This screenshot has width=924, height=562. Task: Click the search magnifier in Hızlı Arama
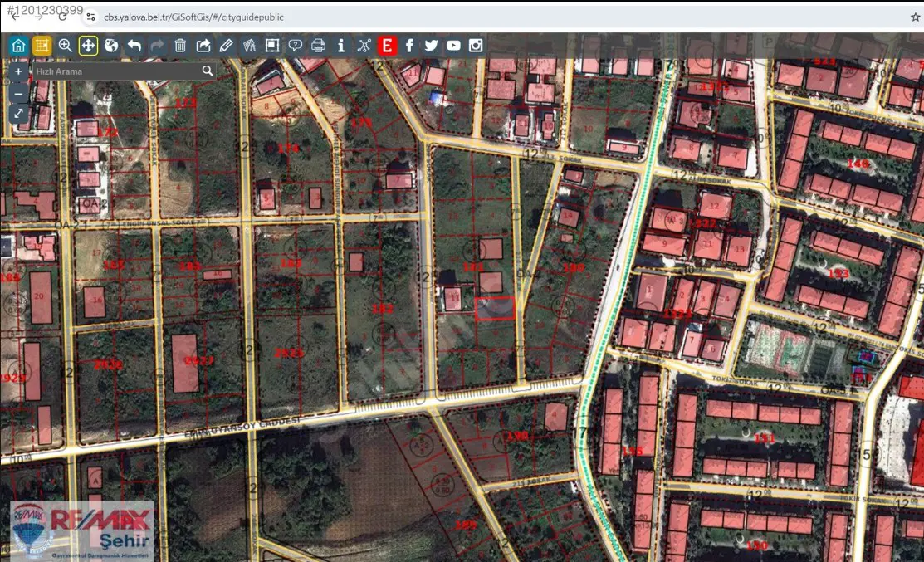(208, 71)
